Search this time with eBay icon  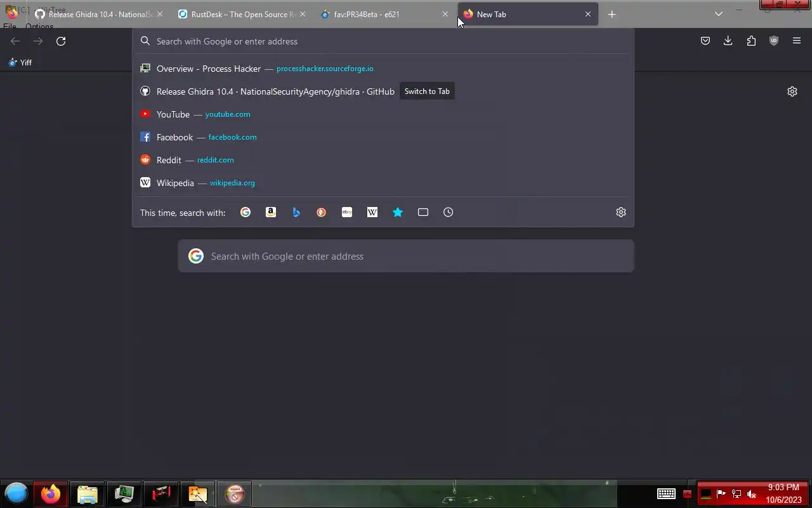click(347, 213)
